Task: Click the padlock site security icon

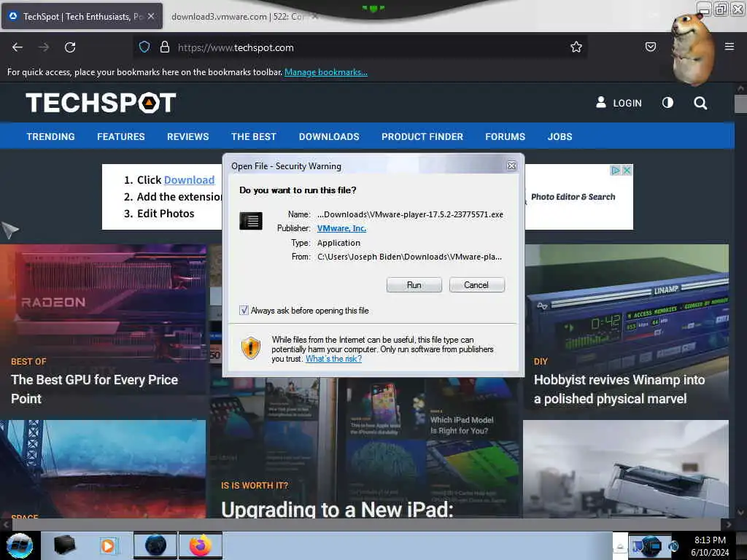Action: pyautogui.click(x=165, y=47)
